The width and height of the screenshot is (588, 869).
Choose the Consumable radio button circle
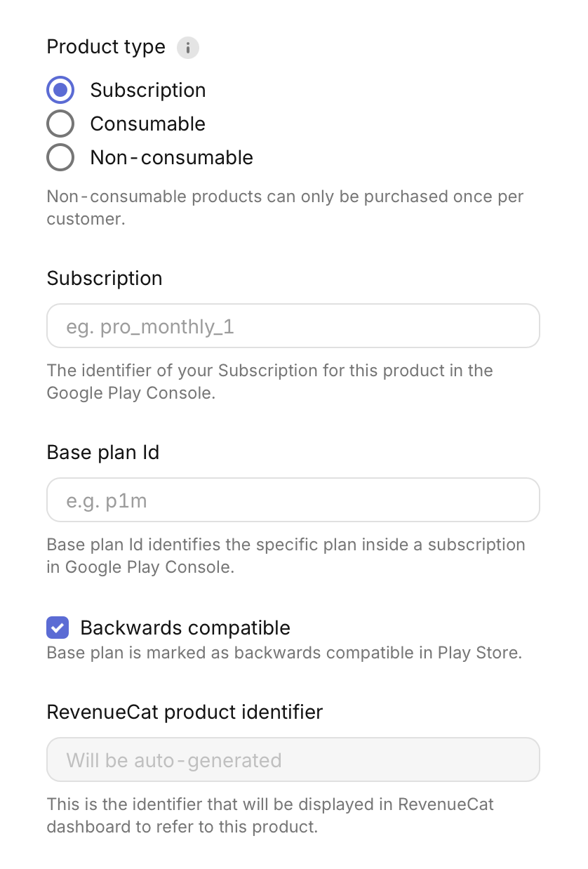click(60, 124)
